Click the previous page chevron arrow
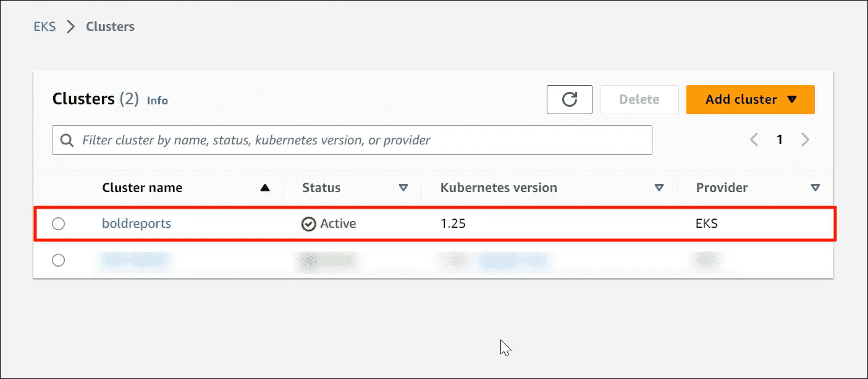This screenshot has height=379, width=868. click(x=754, y=140)
